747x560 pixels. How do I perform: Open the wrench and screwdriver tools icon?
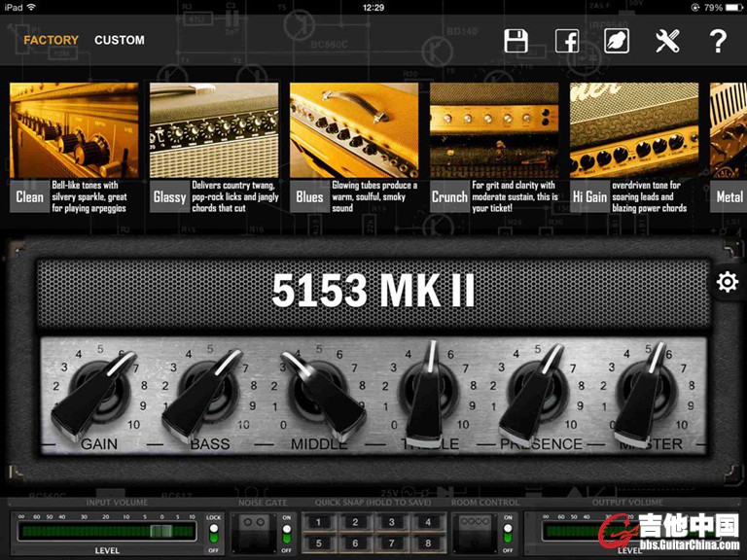pyautogui.click(x=667, y=41)
